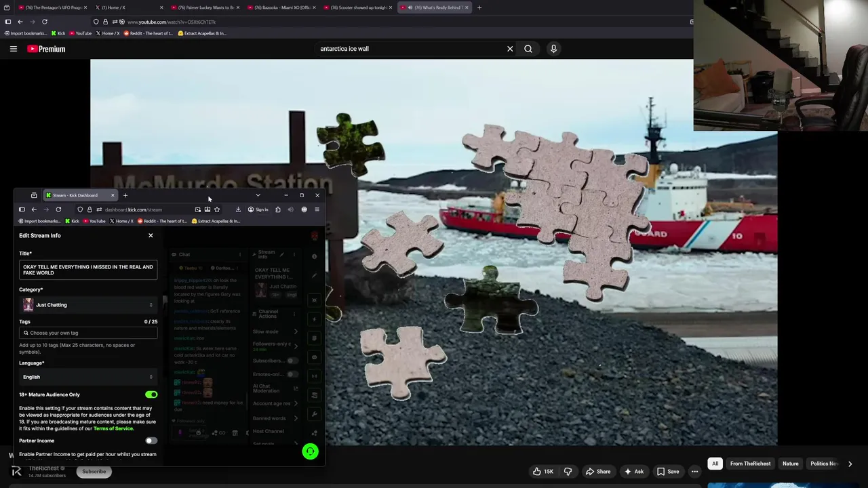Toggle the Partner Income switch

click(x=151, y=441)
